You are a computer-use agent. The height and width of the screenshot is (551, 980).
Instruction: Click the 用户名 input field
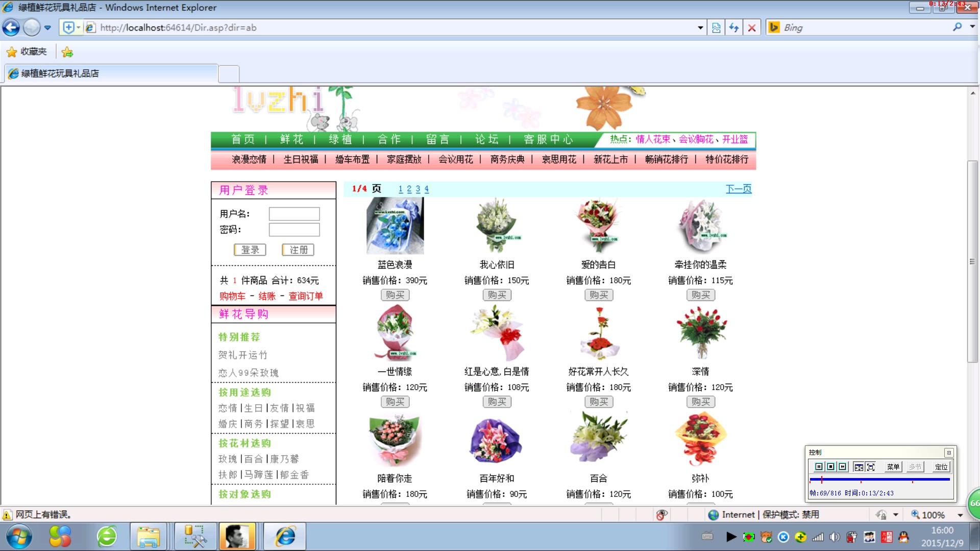(294, 214)
